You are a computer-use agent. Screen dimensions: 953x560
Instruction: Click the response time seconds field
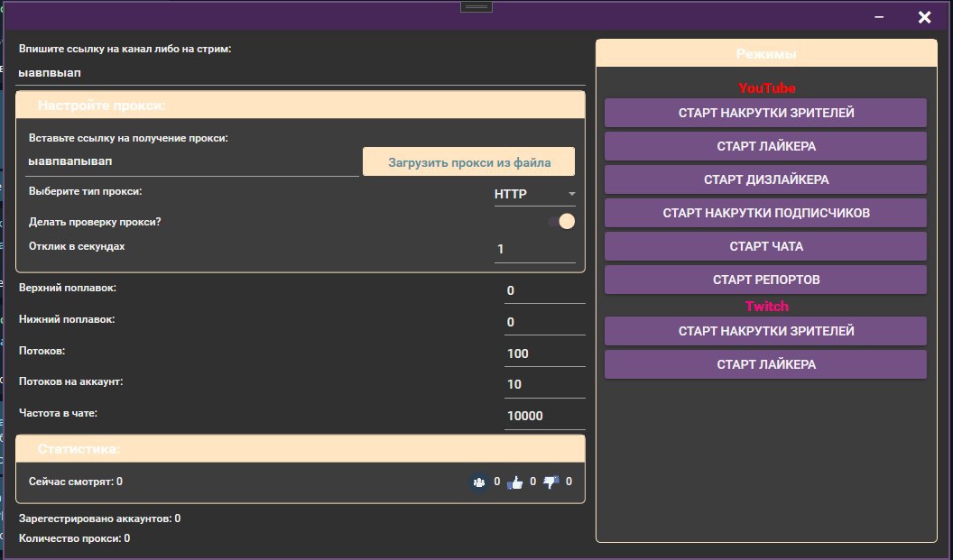click(535, 249)
